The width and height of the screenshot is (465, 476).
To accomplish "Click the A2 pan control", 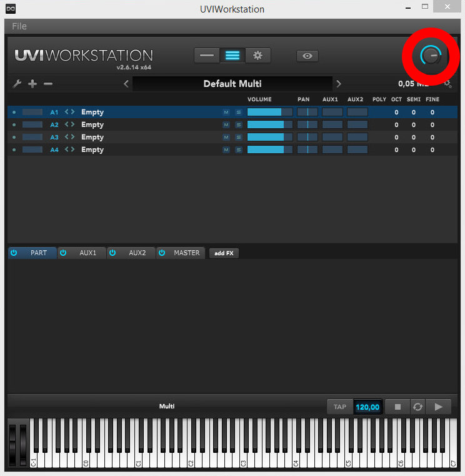I will pos(307,124).
